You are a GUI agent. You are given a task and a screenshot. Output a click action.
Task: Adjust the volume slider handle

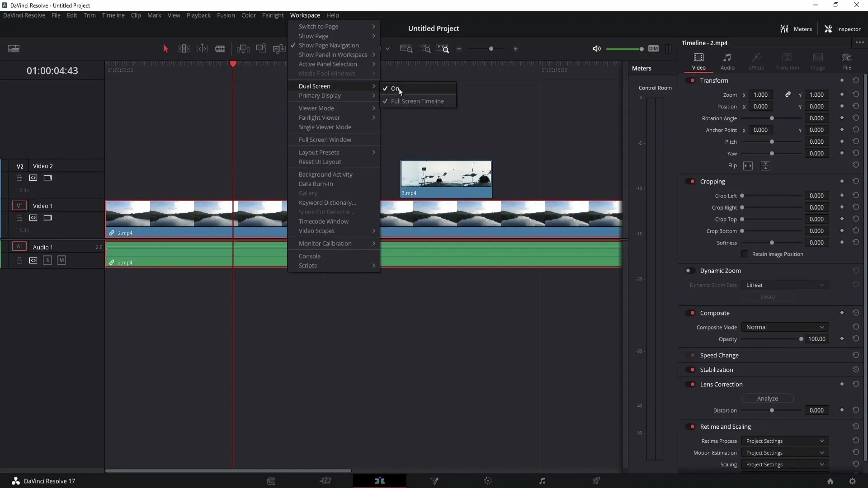[x=641, y=49]
